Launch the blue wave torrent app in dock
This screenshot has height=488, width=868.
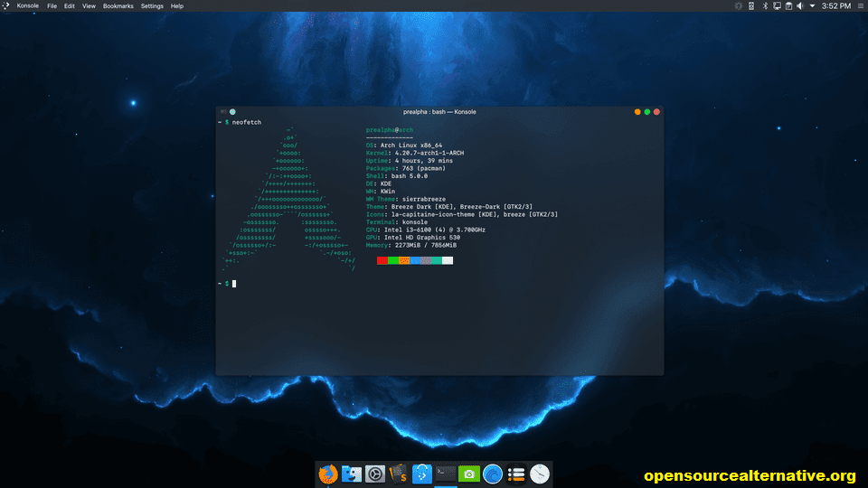[493, 474]
